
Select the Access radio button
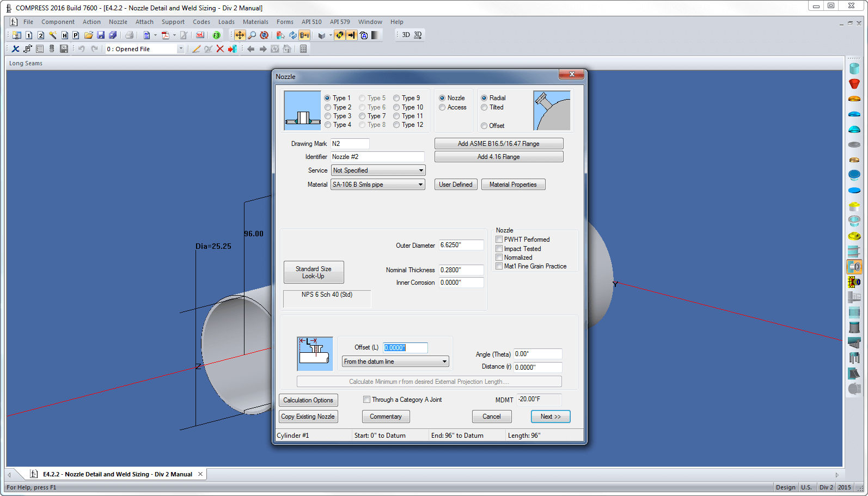point(442,107)
